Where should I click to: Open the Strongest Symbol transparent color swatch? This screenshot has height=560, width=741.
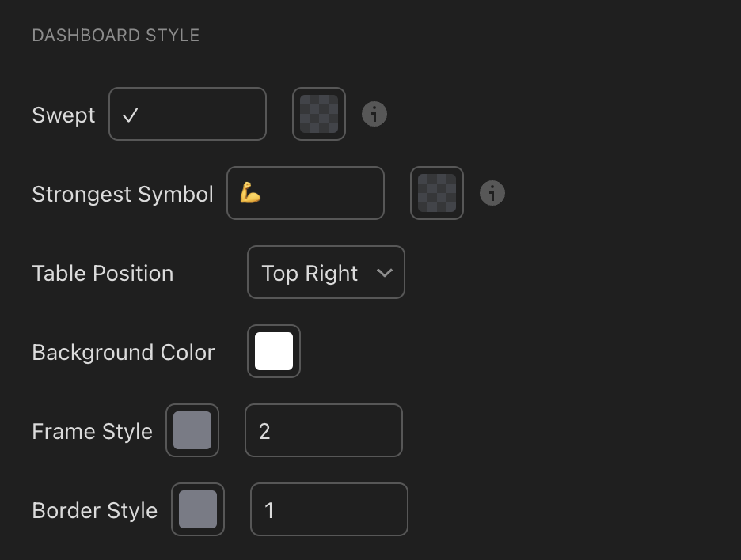437,193
